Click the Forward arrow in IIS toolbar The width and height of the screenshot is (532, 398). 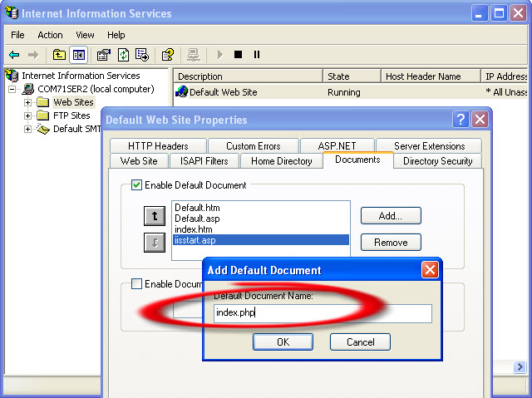click(33, 55)
